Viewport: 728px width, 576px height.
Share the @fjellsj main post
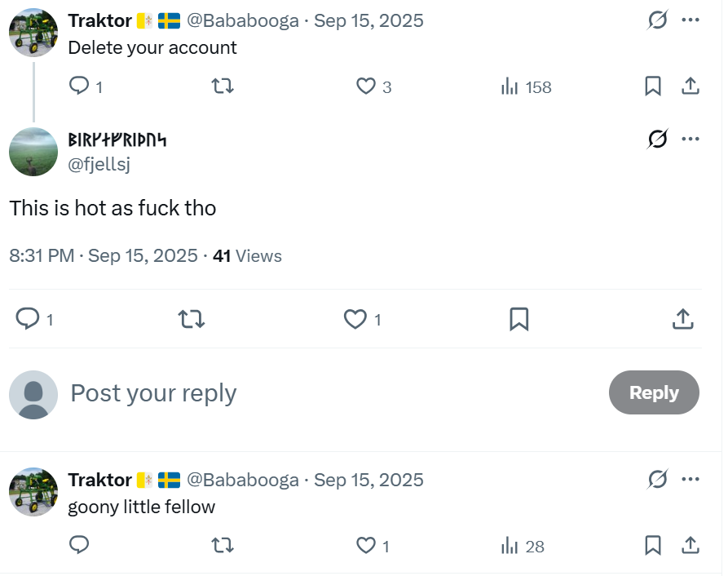(682, 319)
